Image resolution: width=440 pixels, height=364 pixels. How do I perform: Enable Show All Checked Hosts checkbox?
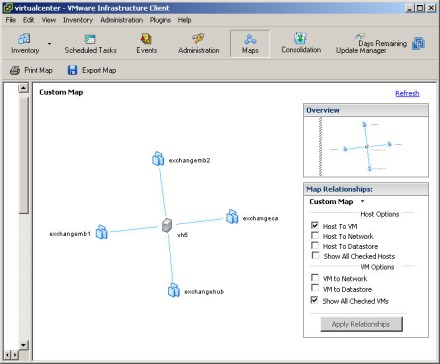tap(315, 256)
